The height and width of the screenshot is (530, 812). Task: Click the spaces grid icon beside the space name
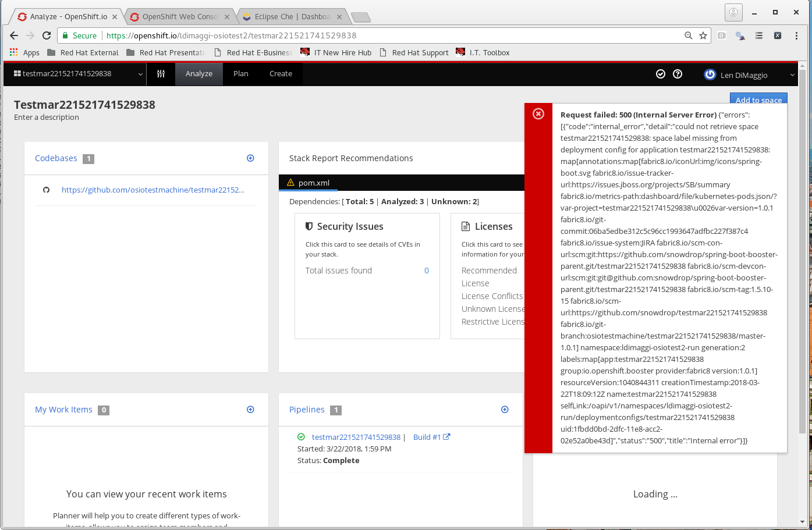[17, 74]
